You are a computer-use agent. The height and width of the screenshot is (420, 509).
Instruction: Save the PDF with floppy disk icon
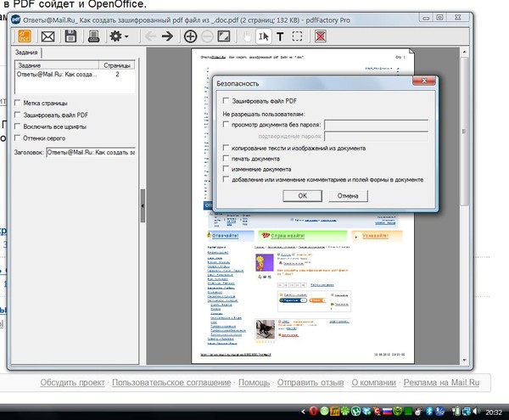[x=70, y=36]
